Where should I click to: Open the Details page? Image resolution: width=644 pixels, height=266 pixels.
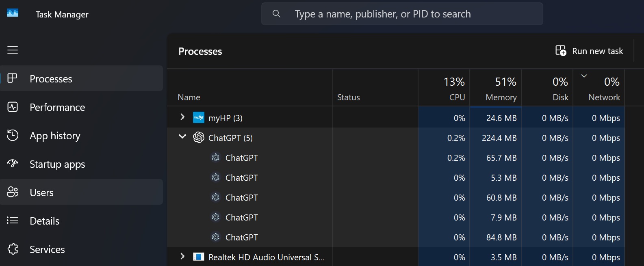tap(45, 221)
